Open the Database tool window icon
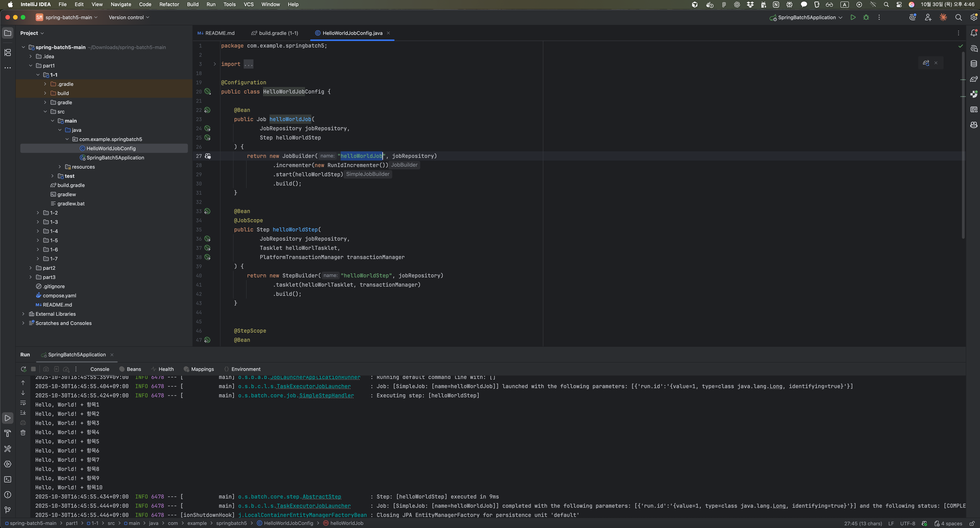The height and width of the screenshot is (528, 980). (x=973, y=64)
